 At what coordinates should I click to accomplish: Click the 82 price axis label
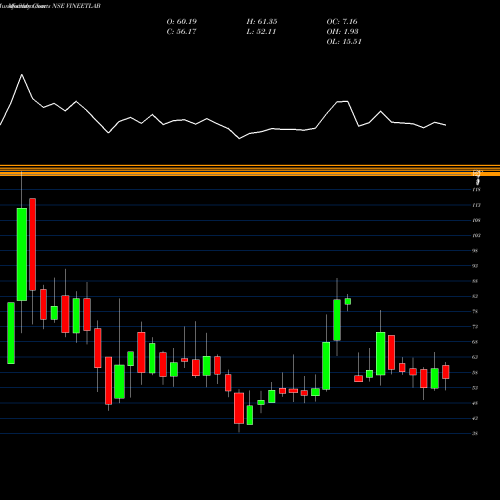[475, 296]
